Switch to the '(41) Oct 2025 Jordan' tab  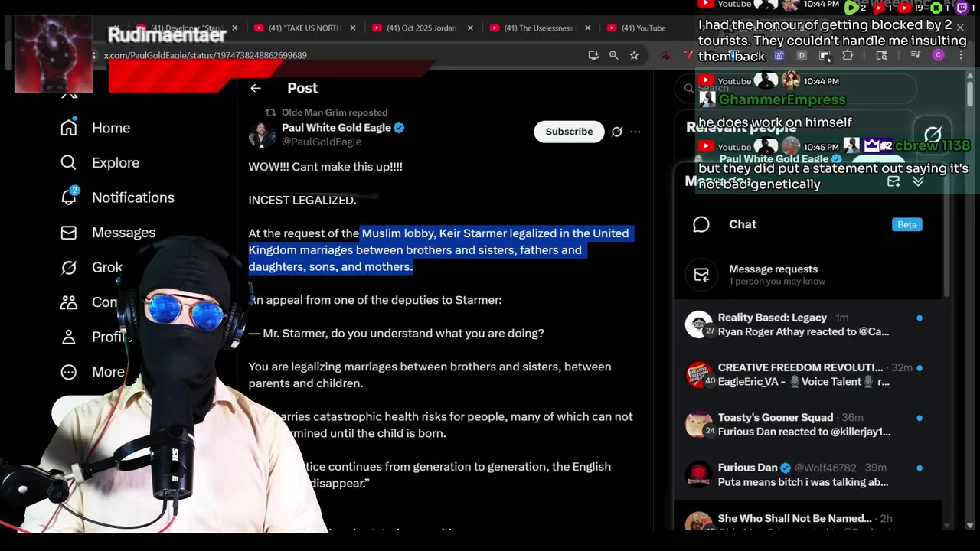pos(421,28)
